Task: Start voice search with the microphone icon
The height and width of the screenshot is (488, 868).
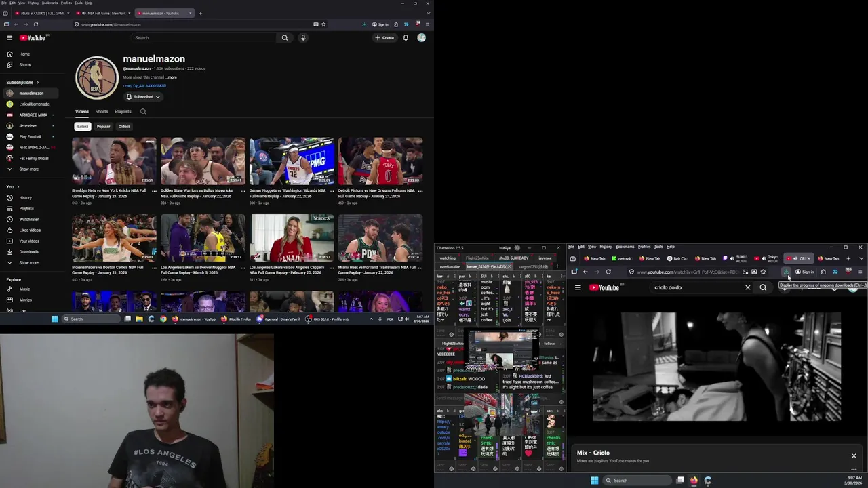Action: pos(303,38)
